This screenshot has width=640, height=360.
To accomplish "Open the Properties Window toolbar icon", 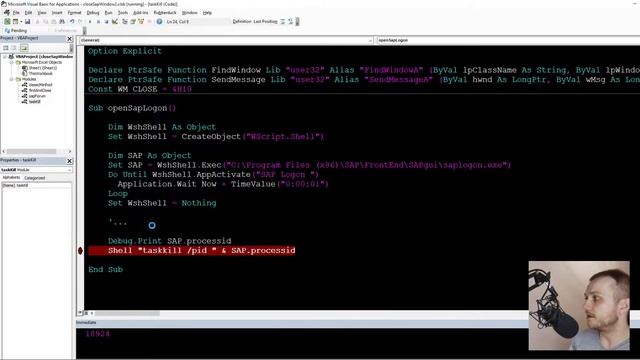I will tap(133, 21).
